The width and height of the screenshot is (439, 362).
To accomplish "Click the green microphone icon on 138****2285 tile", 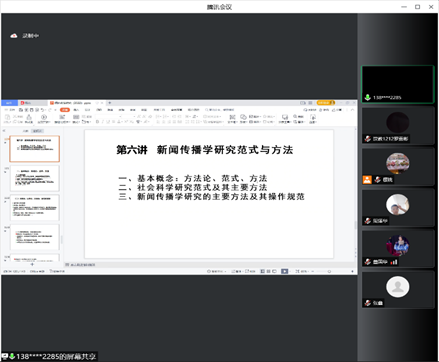I will point(367,97).
